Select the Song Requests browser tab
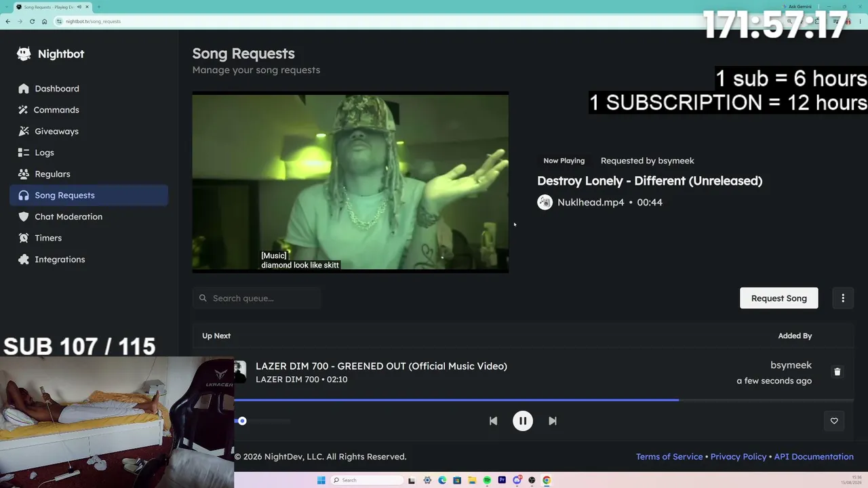This screenshot has width=868, height=488. [x=53, y=7]
